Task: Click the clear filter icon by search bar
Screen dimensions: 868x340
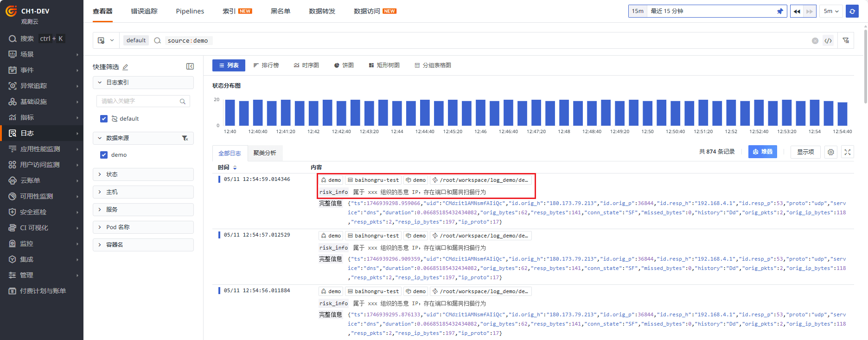Action: coord(846,40)
